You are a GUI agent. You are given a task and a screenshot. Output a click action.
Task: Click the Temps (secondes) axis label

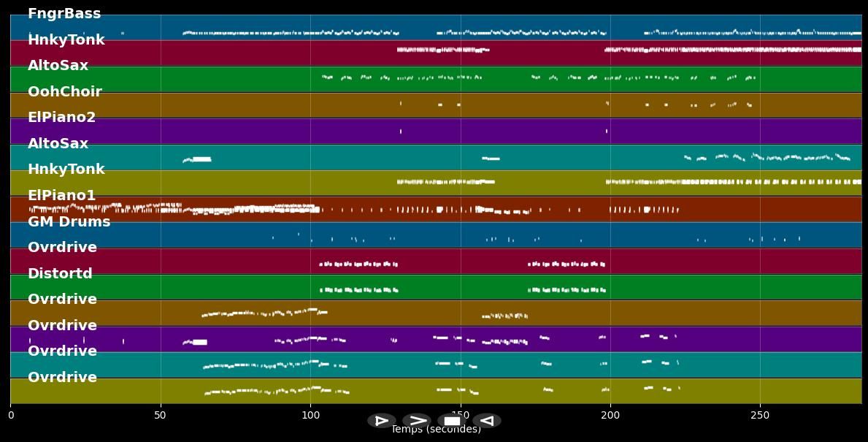pos(436,430)
